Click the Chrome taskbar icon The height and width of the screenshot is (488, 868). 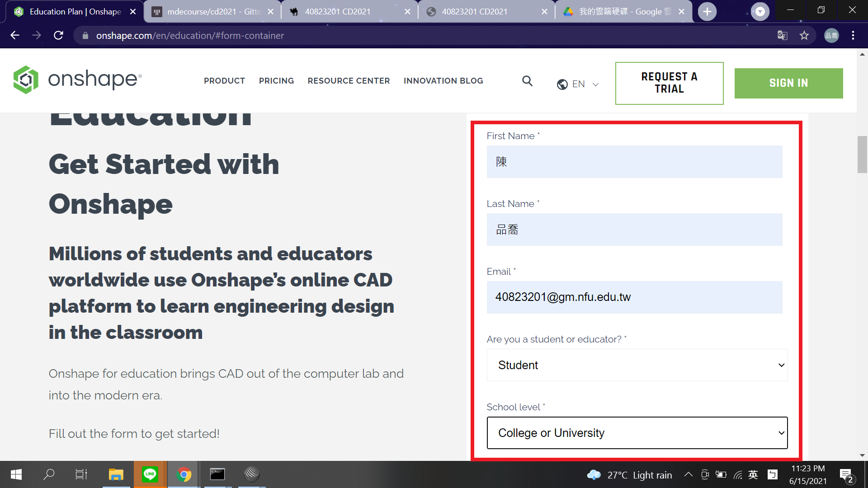[x=184, y=474]
